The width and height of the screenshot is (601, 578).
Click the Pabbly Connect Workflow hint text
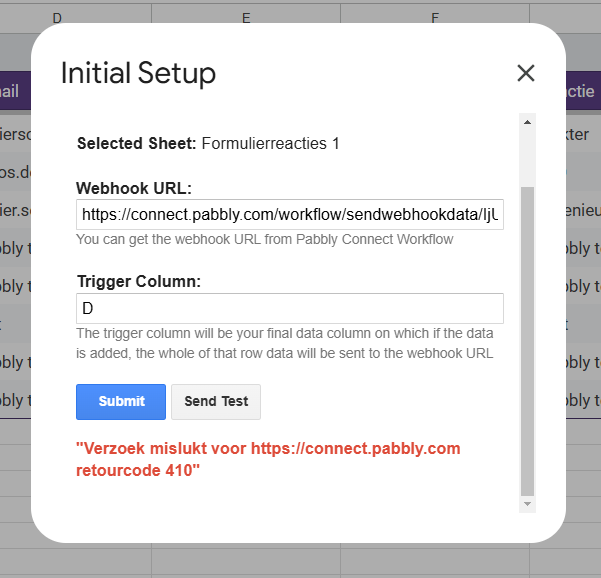point(264,239)
